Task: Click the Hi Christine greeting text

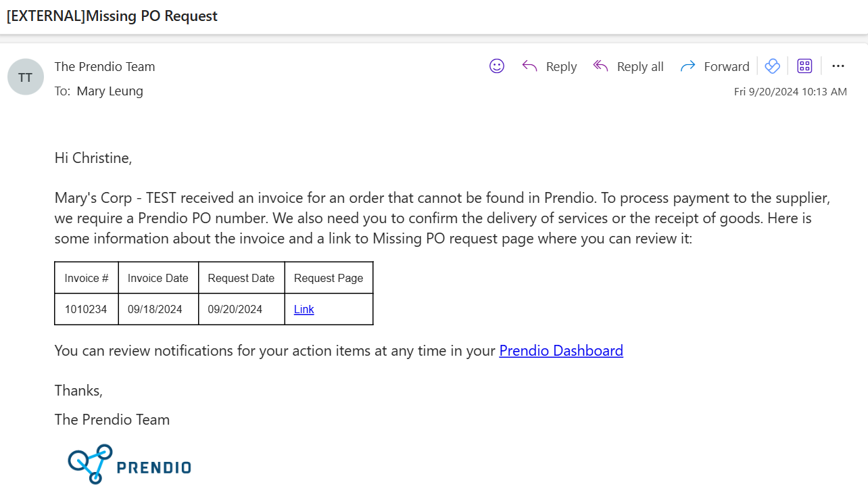Action: (x=93, y=158)
